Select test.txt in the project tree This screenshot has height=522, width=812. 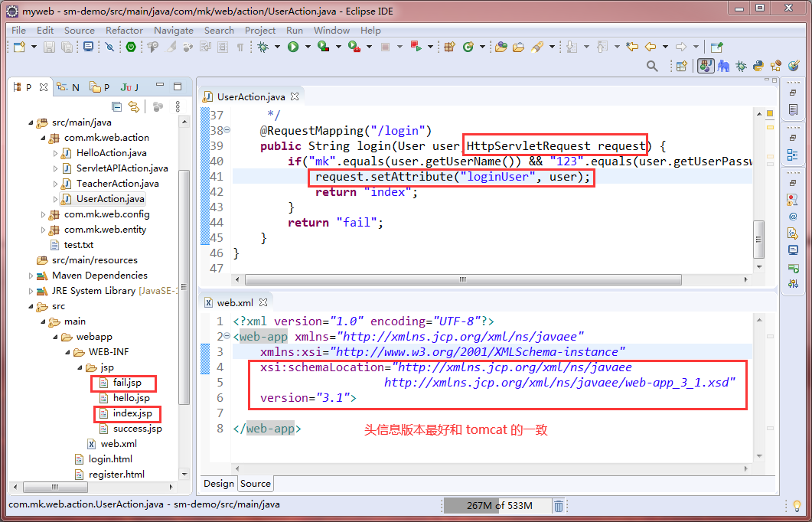tap(78, 245)
